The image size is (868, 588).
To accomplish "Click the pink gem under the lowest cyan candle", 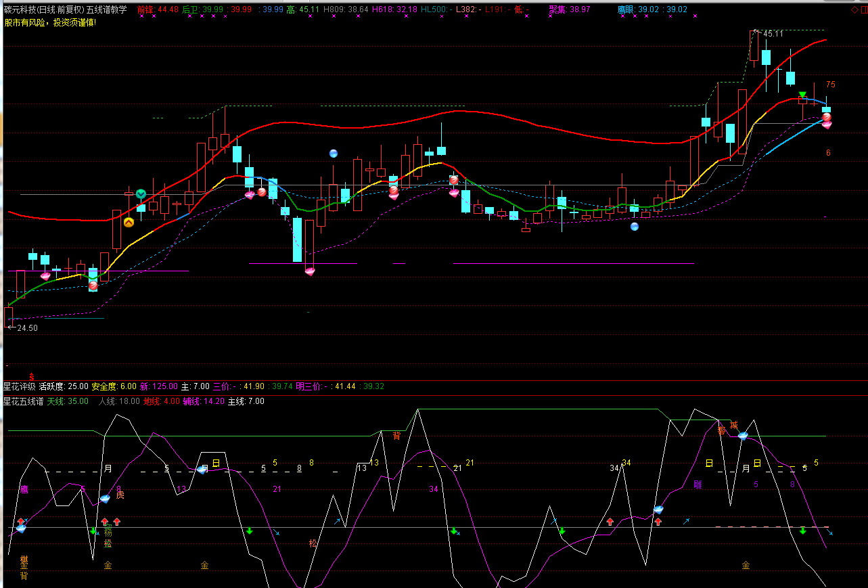I will 310,271.
